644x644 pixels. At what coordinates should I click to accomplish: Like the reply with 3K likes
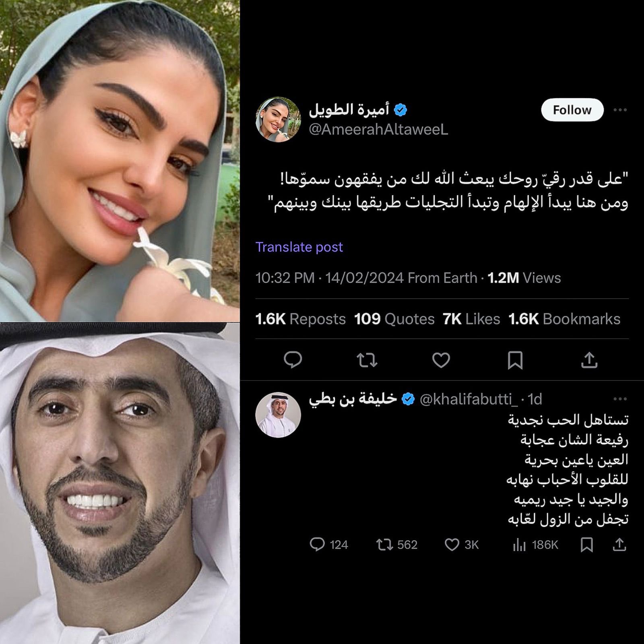pyautogui.click(x=461, y=545)
